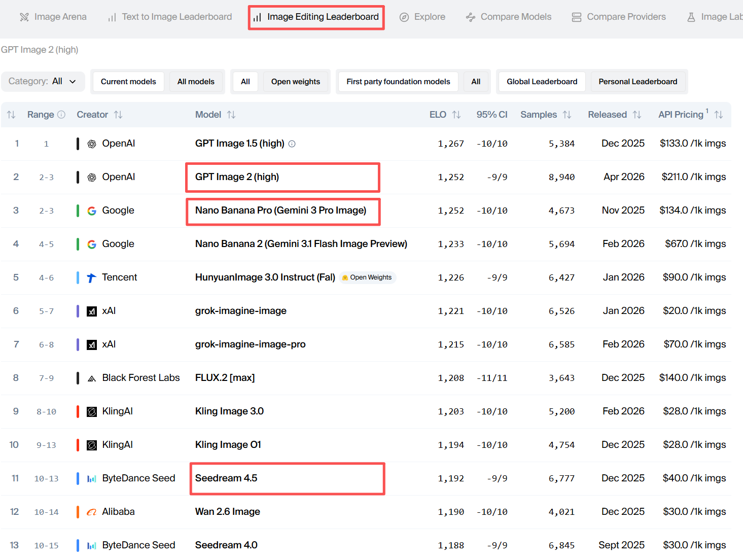Screen dimensions: 743x560
Task: Switch the filter to Open weights
Action: (295, 82)
